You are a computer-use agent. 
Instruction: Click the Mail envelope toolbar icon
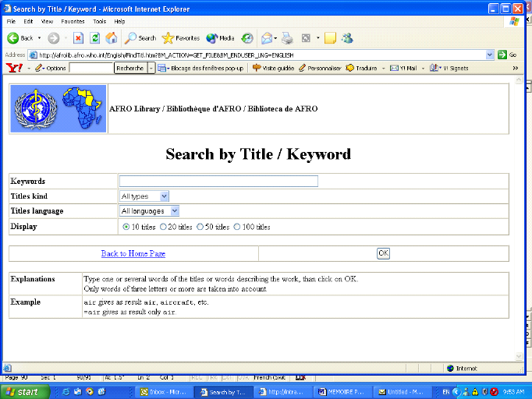point(267,38)
